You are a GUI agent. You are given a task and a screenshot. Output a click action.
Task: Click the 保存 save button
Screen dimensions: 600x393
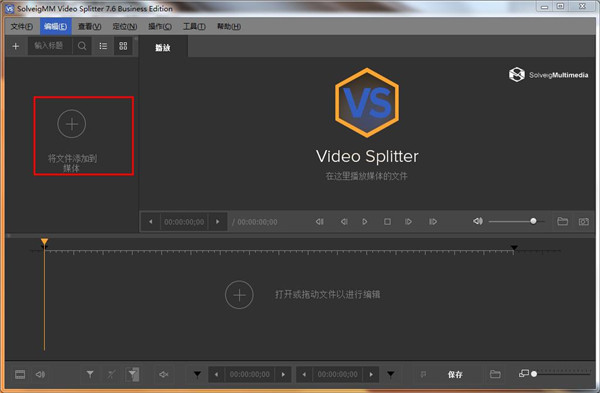click(455, 375)
